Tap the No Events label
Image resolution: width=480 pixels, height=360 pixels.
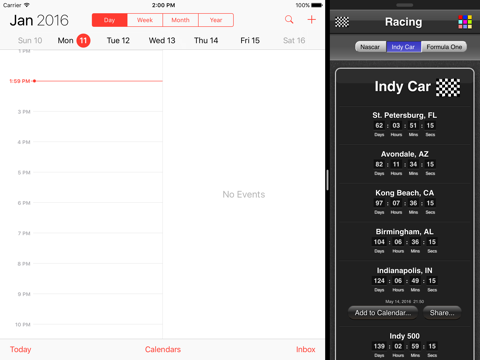click(244, 194)
